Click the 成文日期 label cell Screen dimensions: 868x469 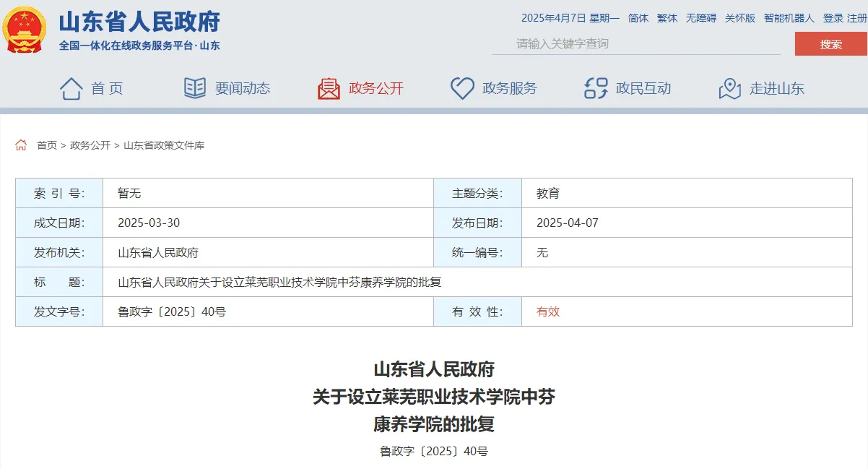tap(59, 223)
